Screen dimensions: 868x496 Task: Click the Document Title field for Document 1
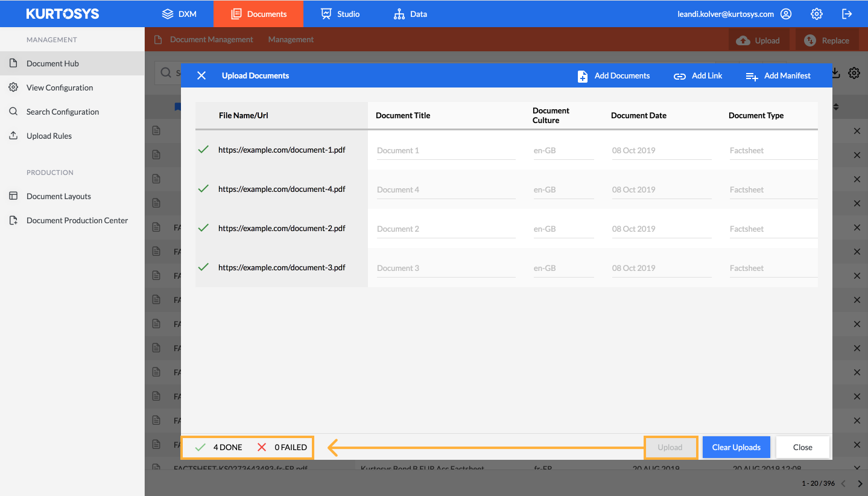pyautogui.click(x=446, y=151)
